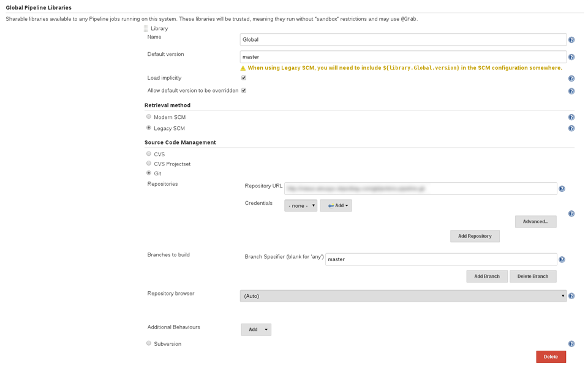The width and height of the screenshot is (588, 366).
Task: Click the Additional Behaviours label
Action: [173, 327]
